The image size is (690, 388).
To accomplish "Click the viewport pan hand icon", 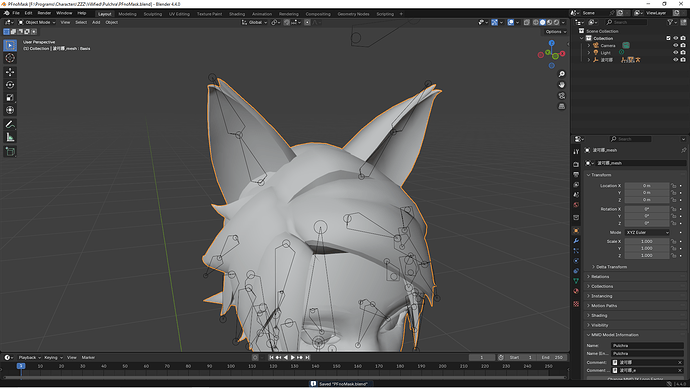I will click(x=562, y=84).
